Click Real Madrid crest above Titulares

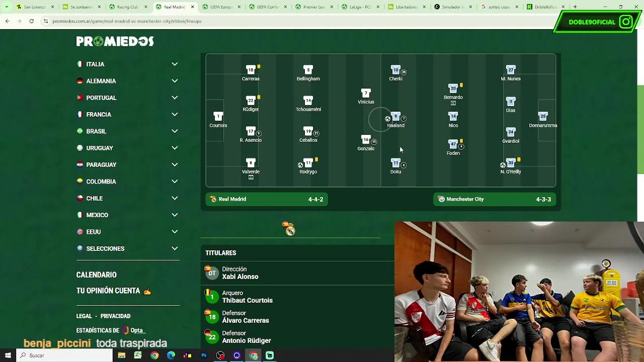(x=290, y=230)
